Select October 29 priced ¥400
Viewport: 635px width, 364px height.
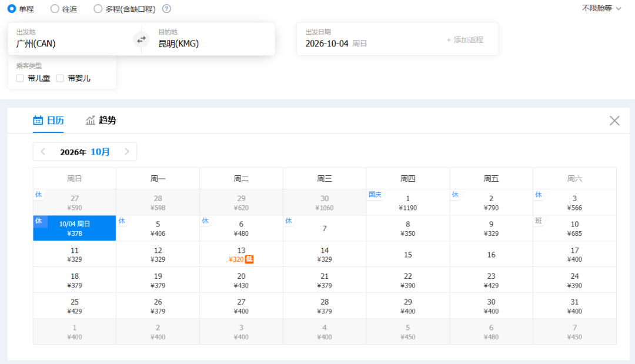coord(408,306)
